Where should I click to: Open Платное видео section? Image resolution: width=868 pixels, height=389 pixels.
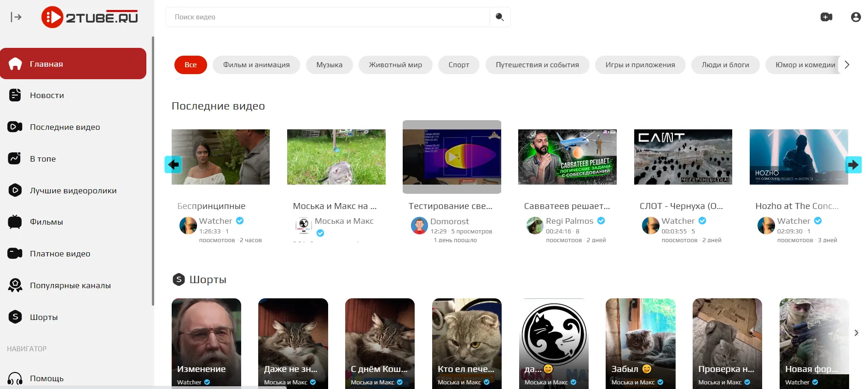pyautogui.click(x=60, y=254)
